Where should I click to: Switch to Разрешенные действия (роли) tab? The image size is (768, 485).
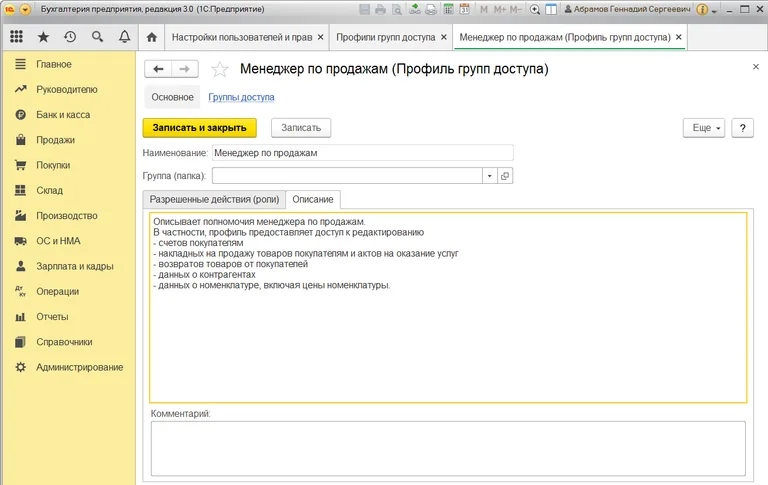pos(214,199)
